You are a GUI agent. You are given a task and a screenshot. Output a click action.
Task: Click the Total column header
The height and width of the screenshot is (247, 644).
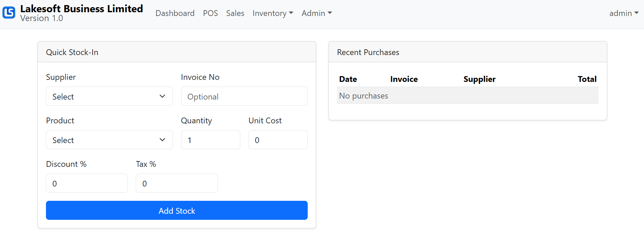coord(587,79)
